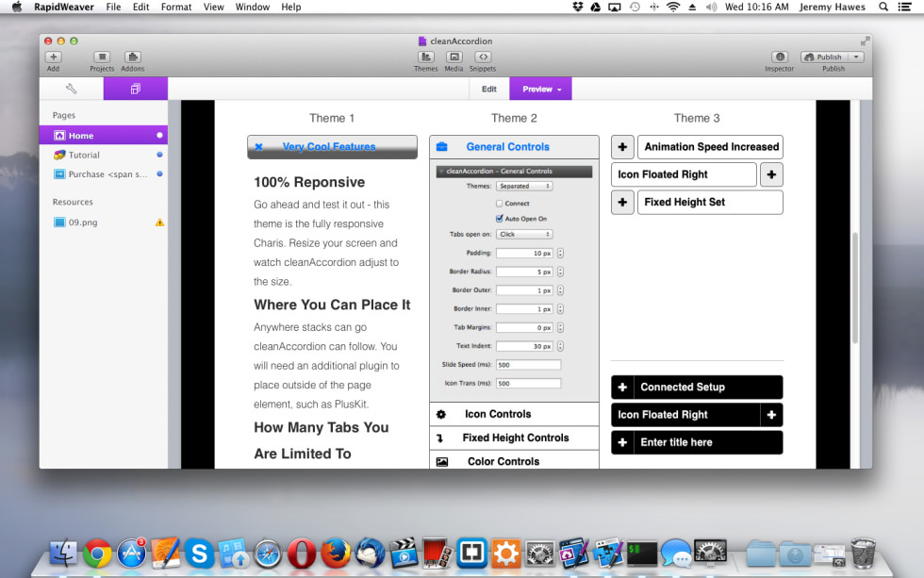Click the Add page toolbar icon
Viewport: 924px width, 578px height.
pos(53,58)
